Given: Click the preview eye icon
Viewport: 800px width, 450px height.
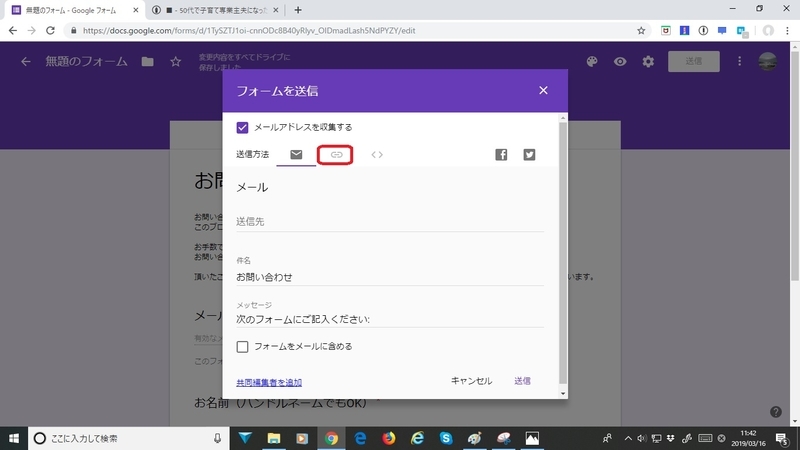Looking at the screenshot, I should tap(620, 61).
